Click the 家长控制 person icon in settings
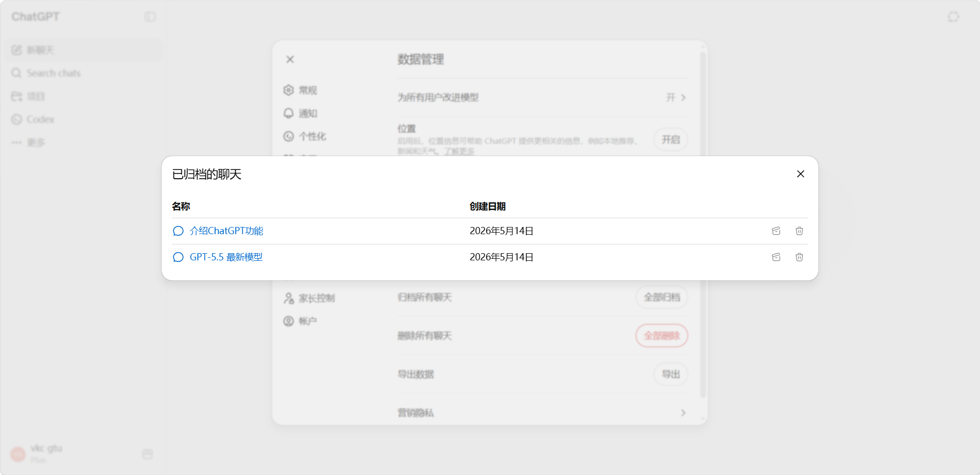 coord(289,298)
